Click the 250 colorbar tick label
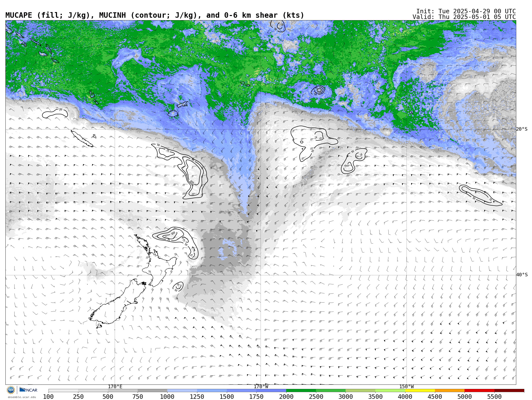This screenshot has height=400, width=532. click(x=78, y=397)
